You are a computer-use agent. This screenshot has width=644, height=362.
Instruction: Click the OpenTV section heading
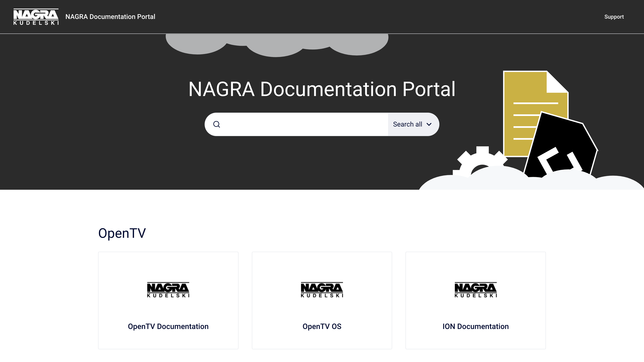122,233
